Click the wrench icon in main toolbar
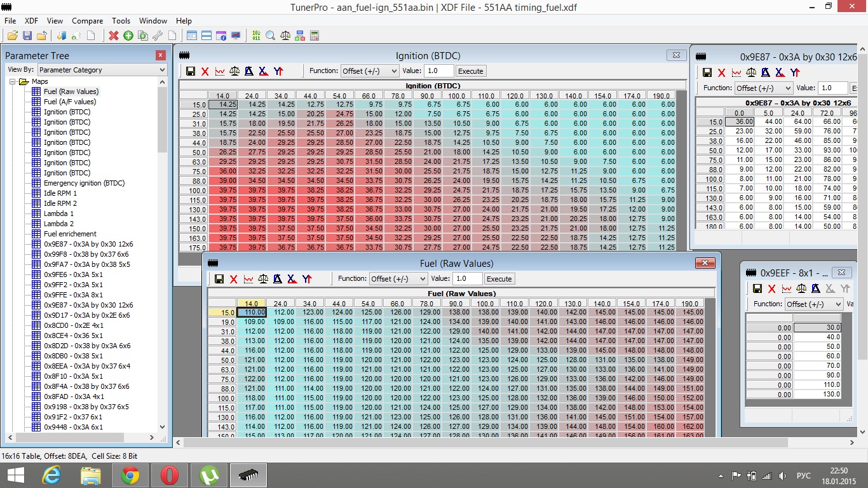868x488 pixels. pyautogui.click(x=157, y=36)
